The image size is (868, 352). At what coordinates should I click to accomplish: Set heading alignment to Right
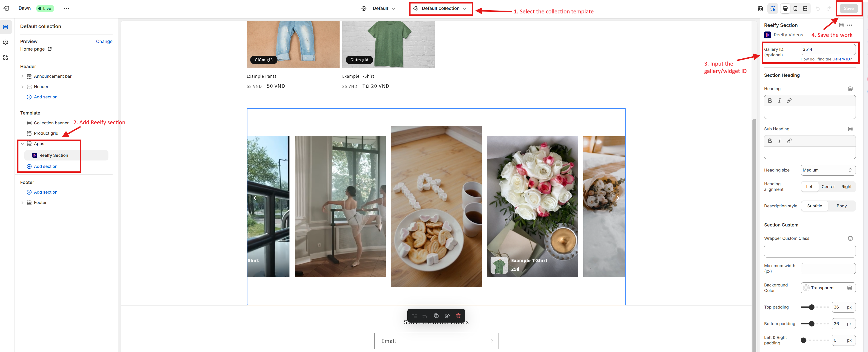coord(846,187)
